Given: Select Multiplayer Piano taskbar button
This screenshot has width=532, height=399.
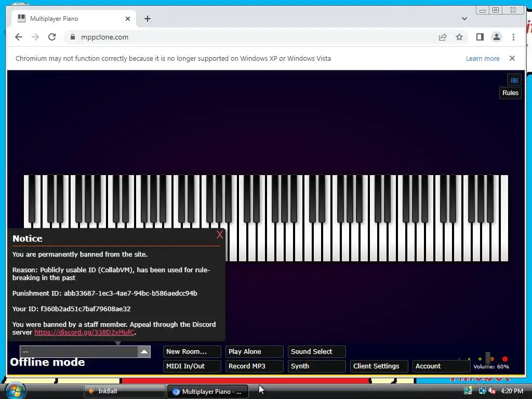Looking at the screenshot, I should pos(208,392).
